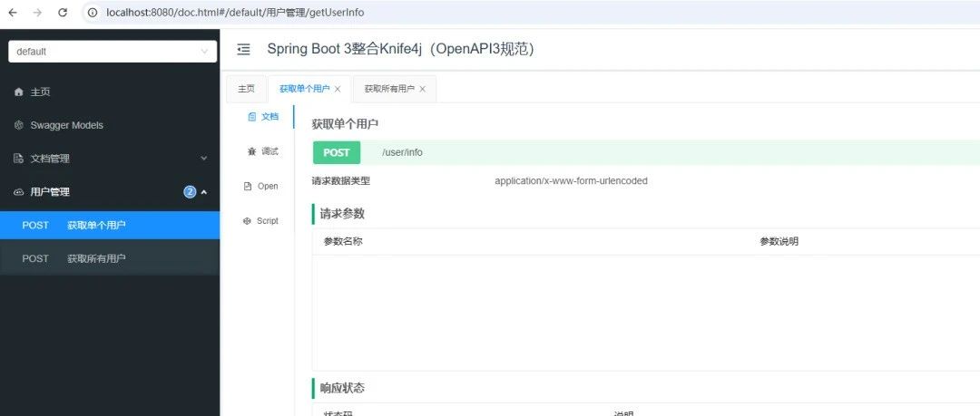Collapse the sidebar with the menu-fold icon
Image resolution: width=980 pixels, height=416 pixels.
click(x=244, y=49)
